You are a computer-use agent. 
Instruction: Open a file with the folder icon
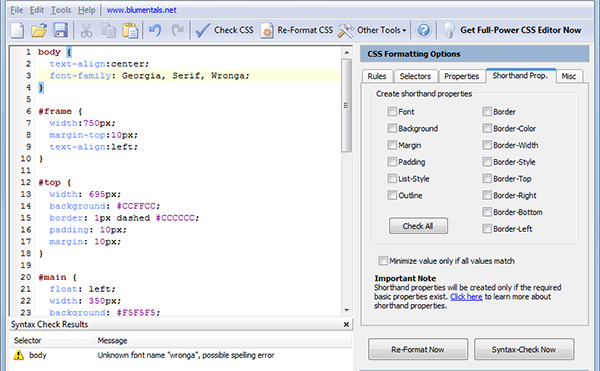[39, 30]
